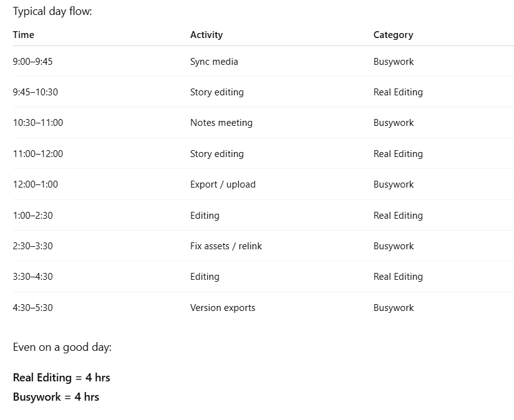Select the 'Fix assets / relink' cell
The image size is (514, 420).
pyautogui.click(x=226, y=246)
